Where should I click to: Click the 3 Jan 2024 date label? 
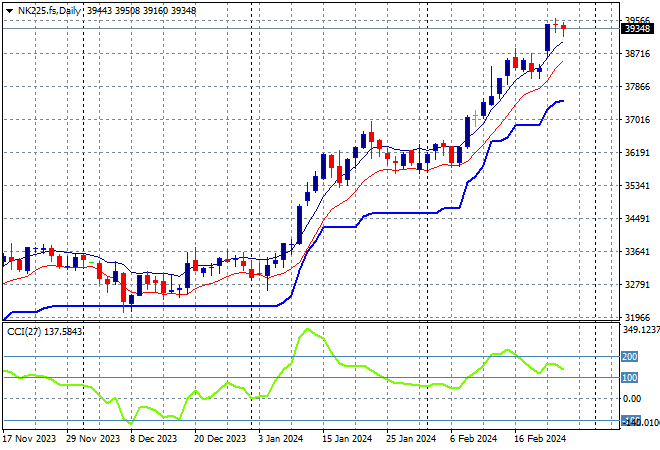280,439
